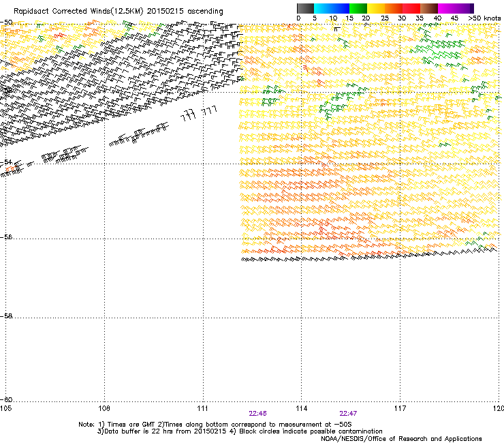Screen dimensions: 504x443
Task: Click the latitude label -50
Action: click(x=6, y=22)
